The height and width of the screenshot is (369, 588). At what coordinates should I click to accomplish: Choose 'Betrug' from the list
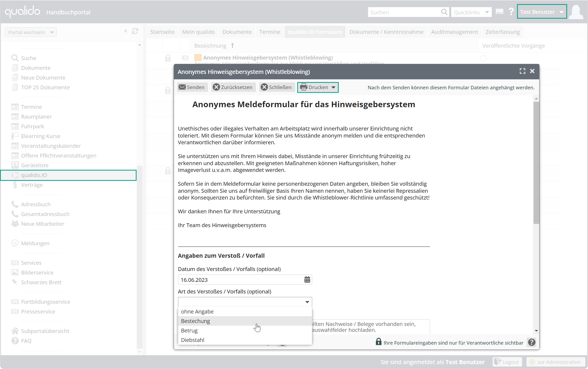click(245, 331)
